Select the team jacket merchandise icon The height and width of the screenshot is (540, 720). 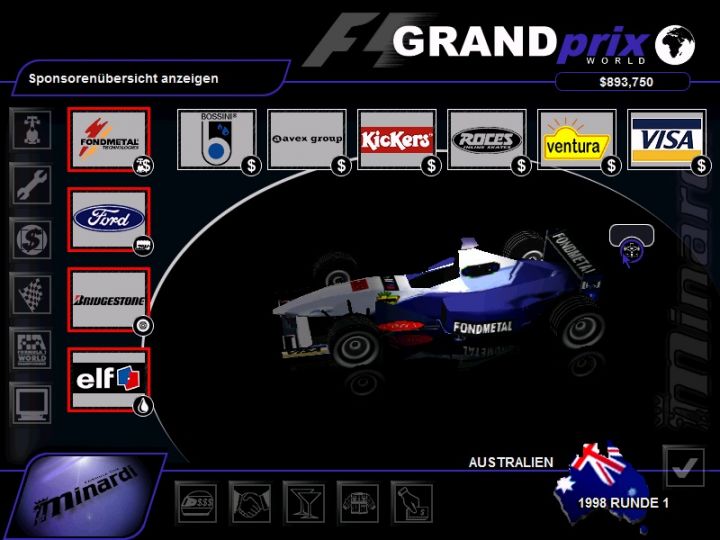[357, 499]
